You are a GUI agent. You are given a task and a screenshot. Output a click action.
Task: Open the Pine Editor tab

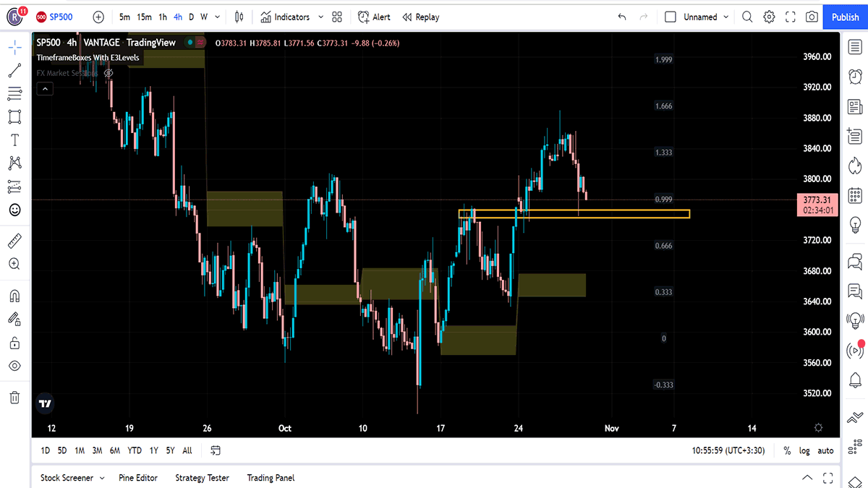[139, 477]
